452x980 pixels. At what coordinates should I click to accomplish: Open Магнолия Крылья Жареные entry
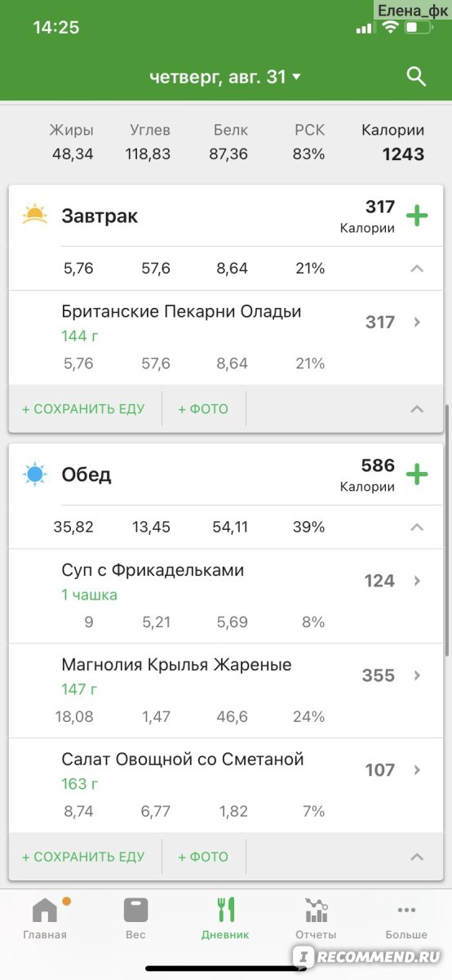click(x=226, y=691)
